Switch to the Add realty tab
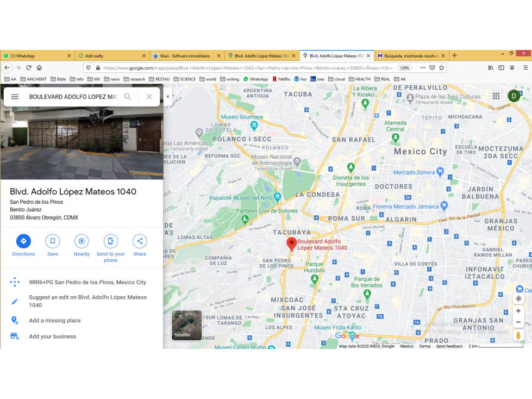This screenshot has height=399, width=532. point(112,55)
